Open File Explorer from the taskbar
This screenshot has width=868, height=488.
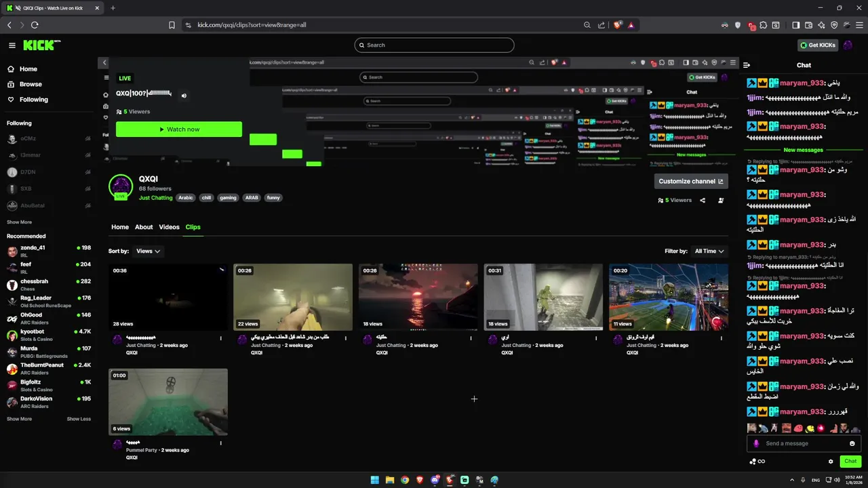390,480
